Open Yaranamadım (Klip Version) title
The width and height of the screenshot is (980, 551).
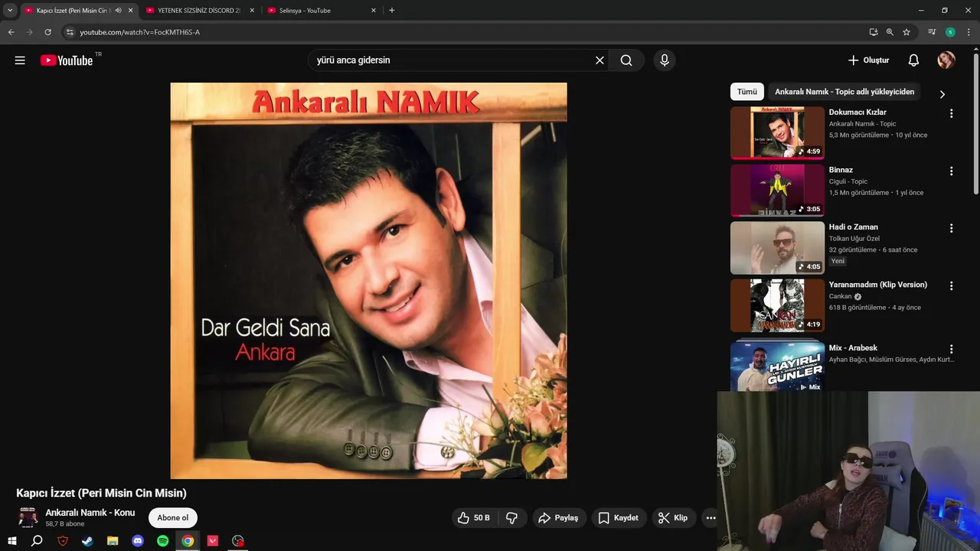pos(878,285)
